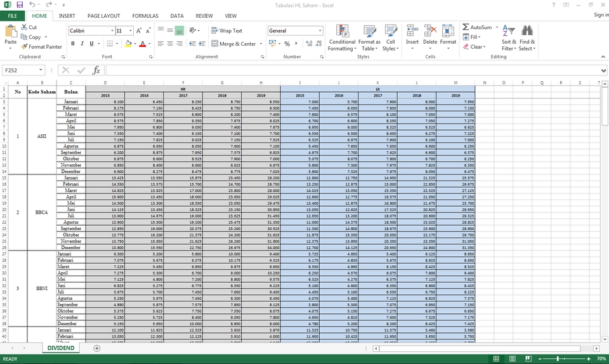The height and width of the screenshot is (364, 609).
Task: Increase font size with larger A icon
Action: [x=139, y=30]
